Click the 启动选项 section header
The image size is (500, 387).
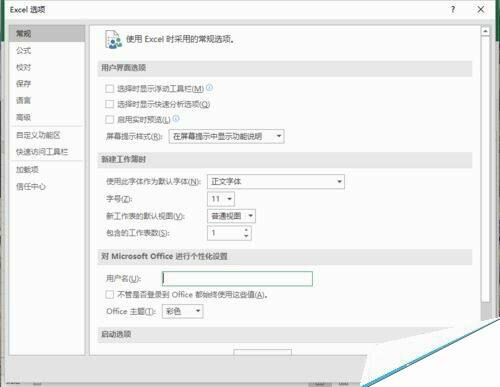[x=116, y=334]
